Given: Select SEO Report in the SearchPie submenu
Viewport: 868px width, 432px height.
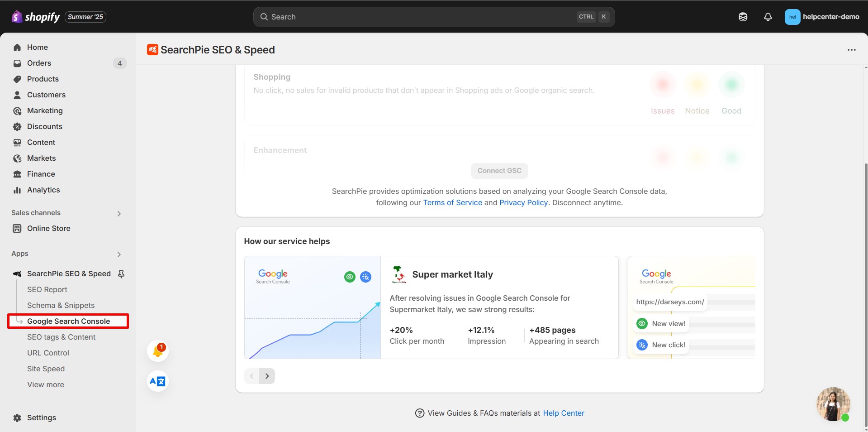Looking at the screenshot, I should tap(47, 289).
